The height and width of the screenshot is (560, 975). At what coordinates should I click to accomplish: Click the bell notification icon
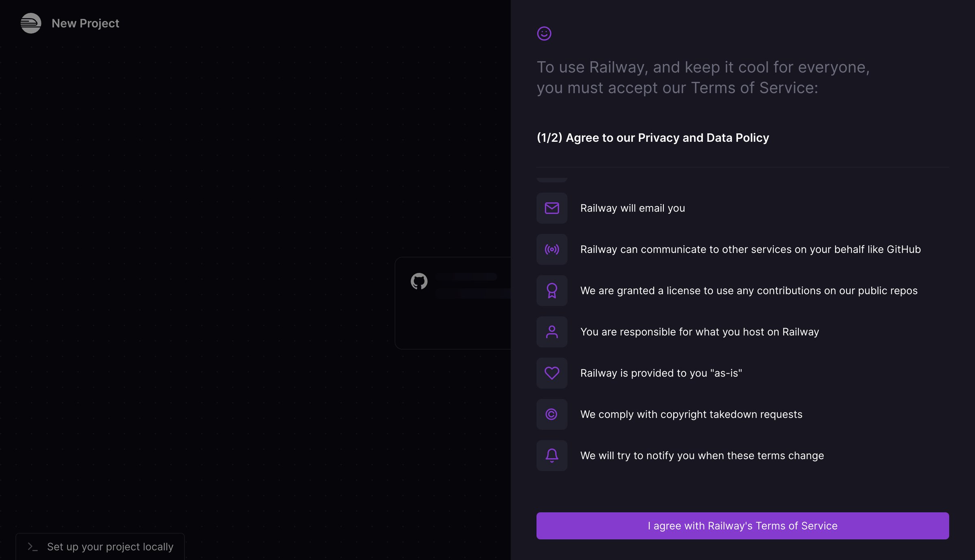point(552,455)
